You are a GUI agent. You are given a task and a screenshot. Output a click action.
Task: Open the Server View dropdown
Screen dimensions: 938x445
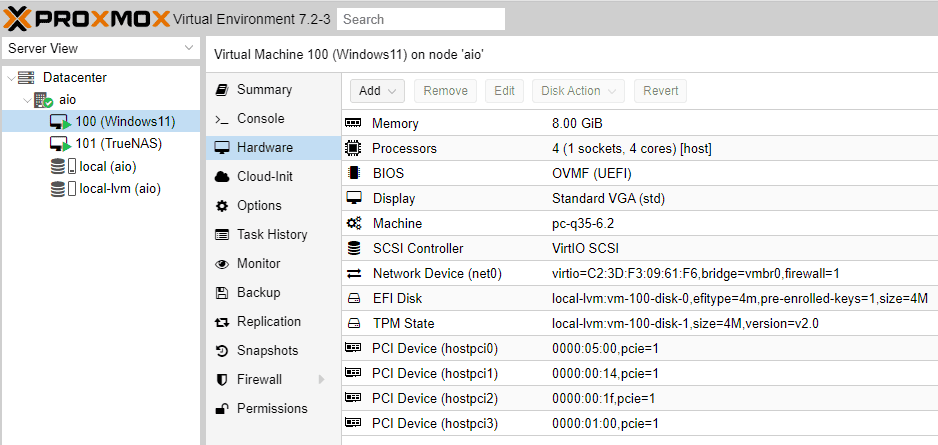100,48
